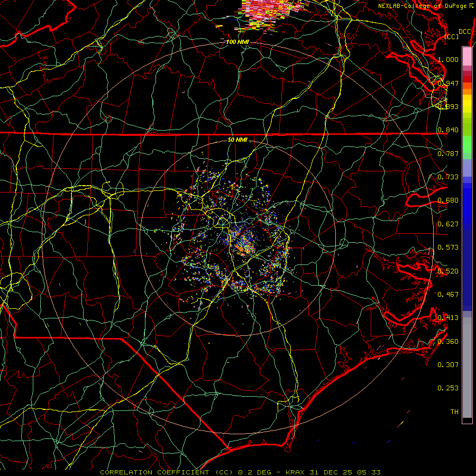Click the 50 NMI range ring label
Image resolution: width=476 pixels, height=476 pixels.
coord(237,140)
